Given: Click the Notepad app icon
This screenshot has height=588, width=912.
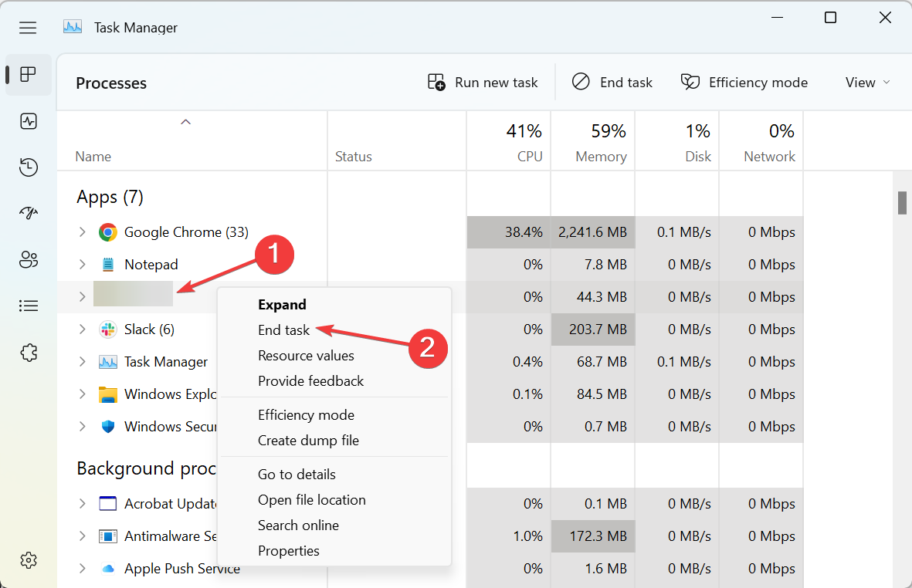Looking at the screenshot, I should (107, 265).
